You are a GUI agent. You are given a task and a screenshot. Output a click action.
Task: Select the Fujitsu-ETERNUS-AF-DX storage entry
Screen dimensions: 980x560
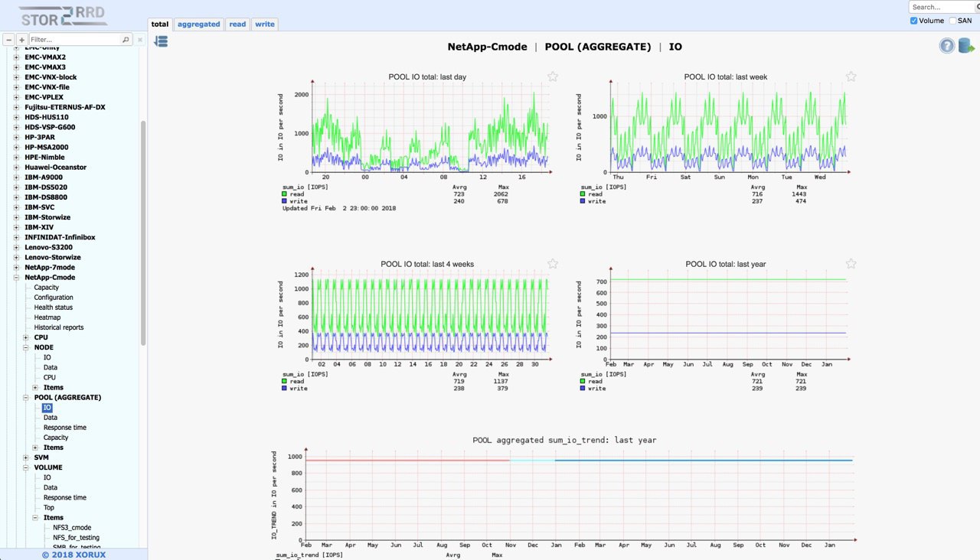coord(65,107)
